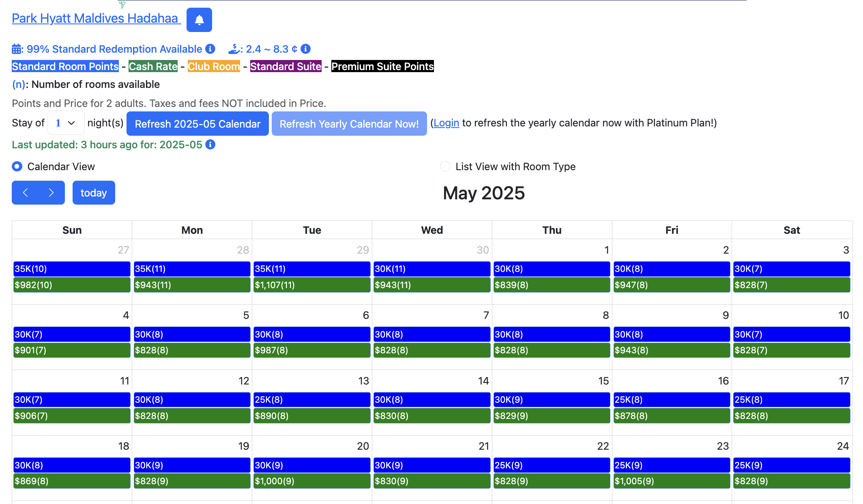Screen dimensions: 863x504
Task: Select $943(8) cash rate on May 9
Action: click(672, 350)
